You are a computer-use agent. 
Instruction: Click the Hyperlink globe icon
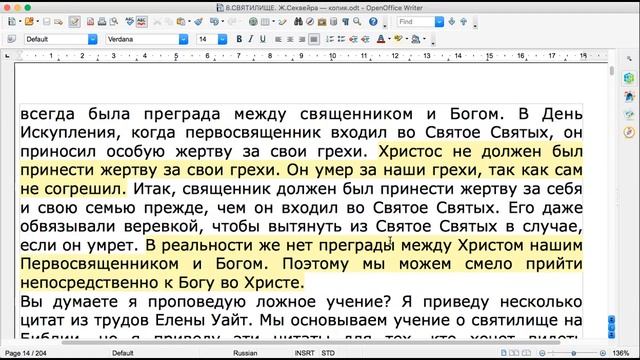coord(253,22)
